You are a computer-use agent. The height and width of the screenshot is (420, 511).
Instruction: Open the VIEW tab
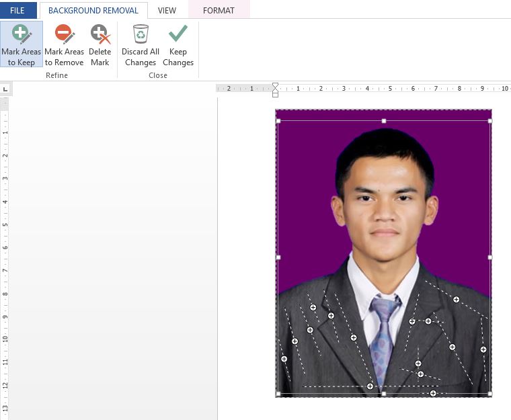tap(167, 11)
